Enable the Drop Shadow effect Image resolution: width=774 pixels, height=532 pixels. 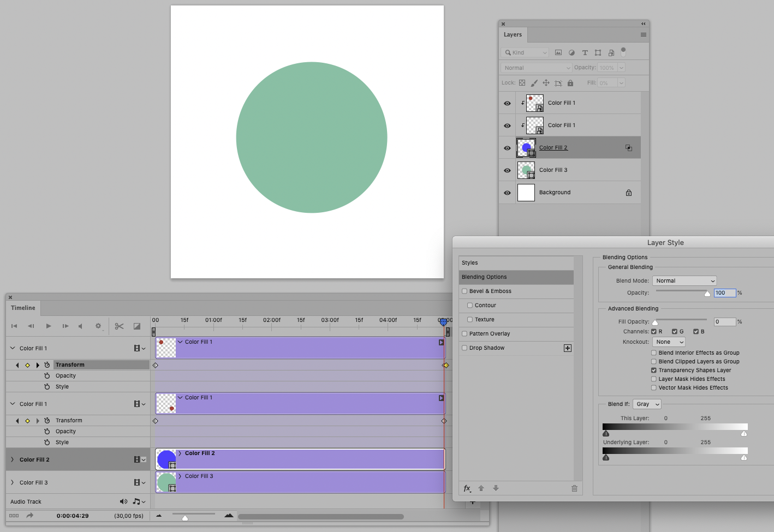click(x=464, y=348)
